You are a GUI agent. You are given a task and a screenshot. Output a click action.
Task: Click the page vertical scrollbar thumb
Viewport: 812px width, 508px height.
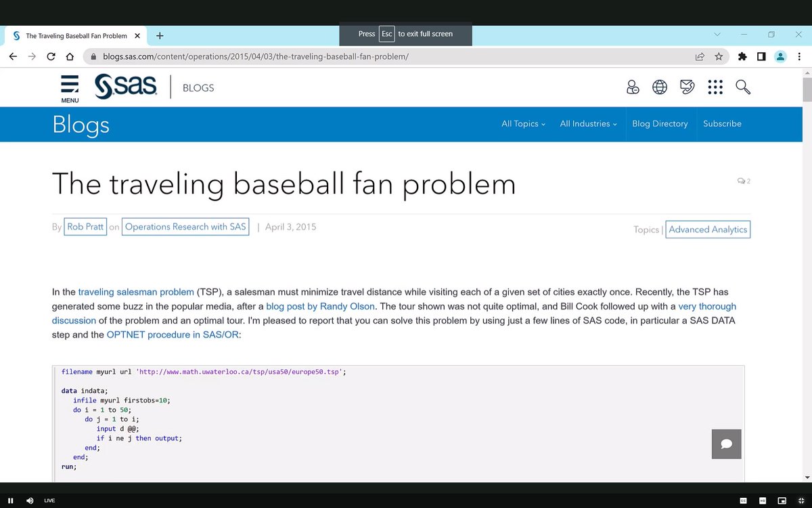[x=806, y=89]
